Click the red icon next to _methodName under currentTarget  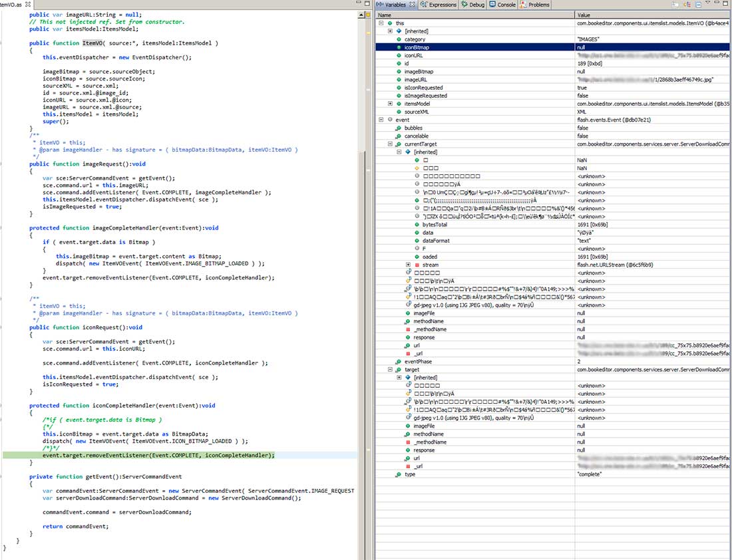tap(408, 329)
